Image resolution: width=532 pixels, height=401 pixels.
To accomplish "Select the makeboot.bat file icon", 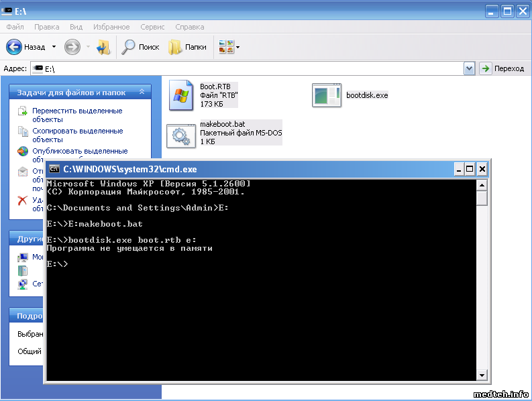I will (180, 134).
